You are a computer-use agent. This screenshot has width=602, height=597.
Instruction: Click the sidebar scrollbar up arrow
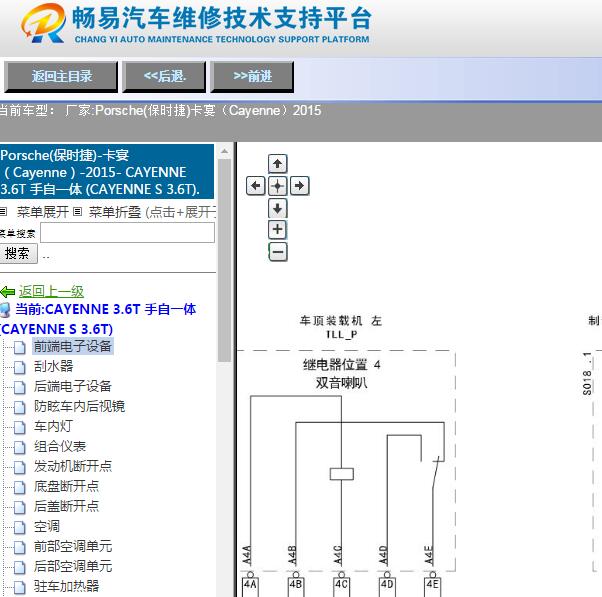point(225,152)
